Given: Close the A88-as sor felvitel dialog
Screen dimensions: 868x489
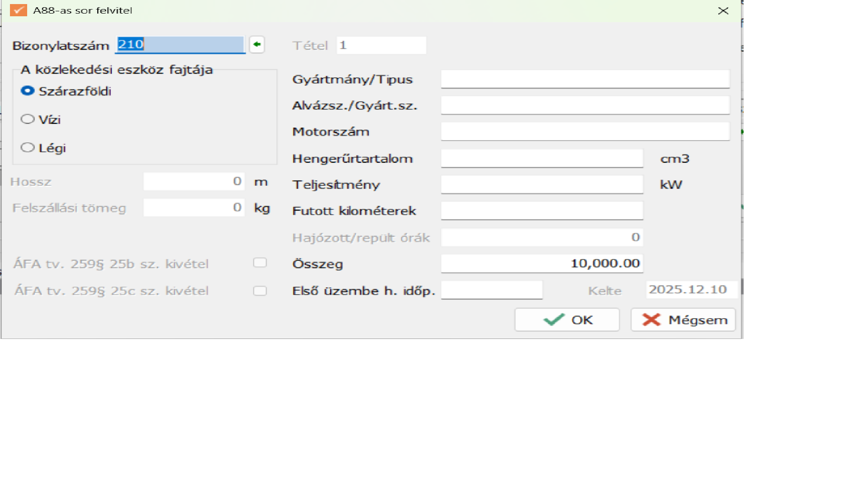Looking at the screenshot, I should [x=723, y=11].
